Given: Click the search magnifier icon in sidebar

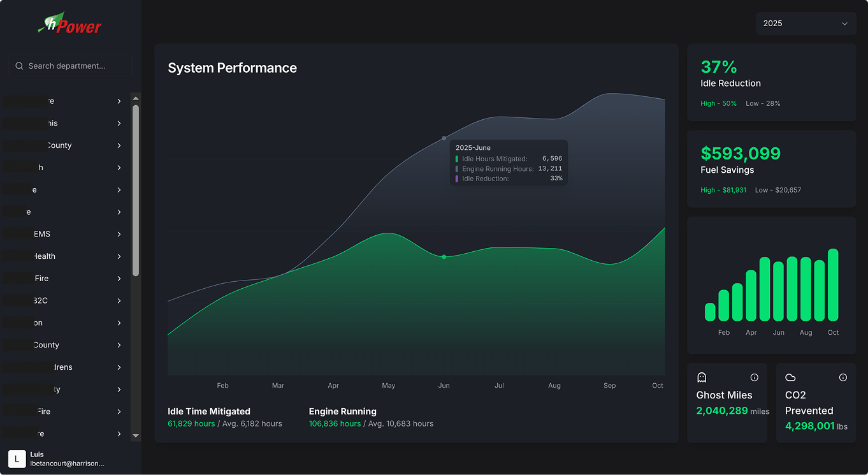Looking at the screenshot, I should 19,66.
